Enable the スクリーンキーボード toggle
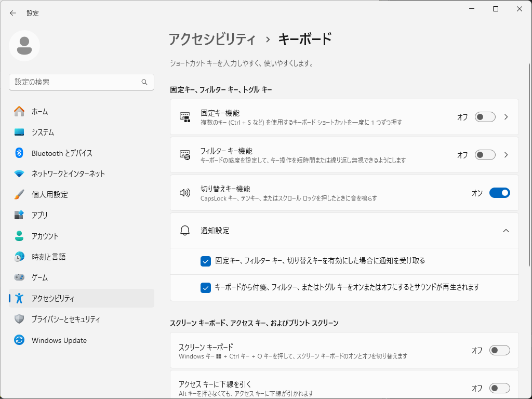532x399 pixels. [x=499, y=350]
